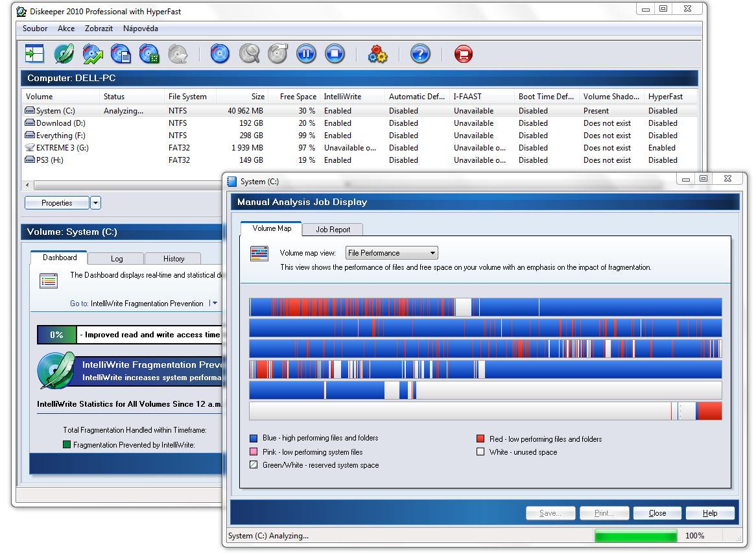
Task: Click the pink legend swatch for system files
Action: tap(254, 452)
